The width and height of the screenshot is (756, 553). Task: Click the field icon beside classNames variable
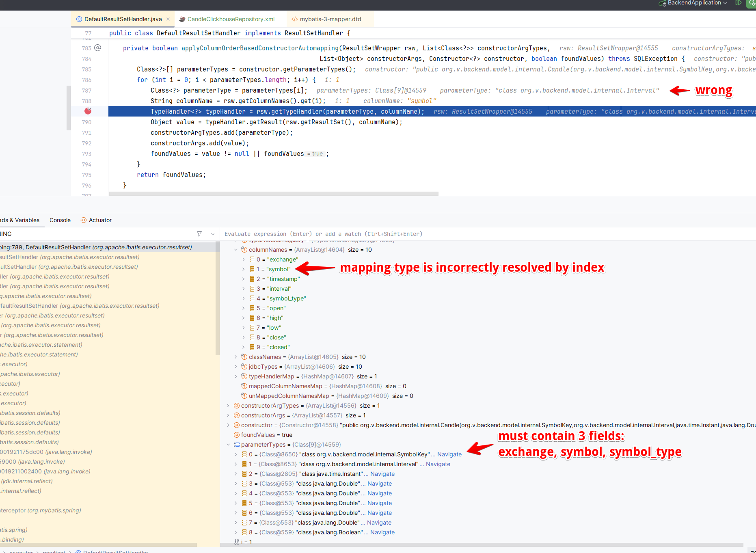[244, 357]
